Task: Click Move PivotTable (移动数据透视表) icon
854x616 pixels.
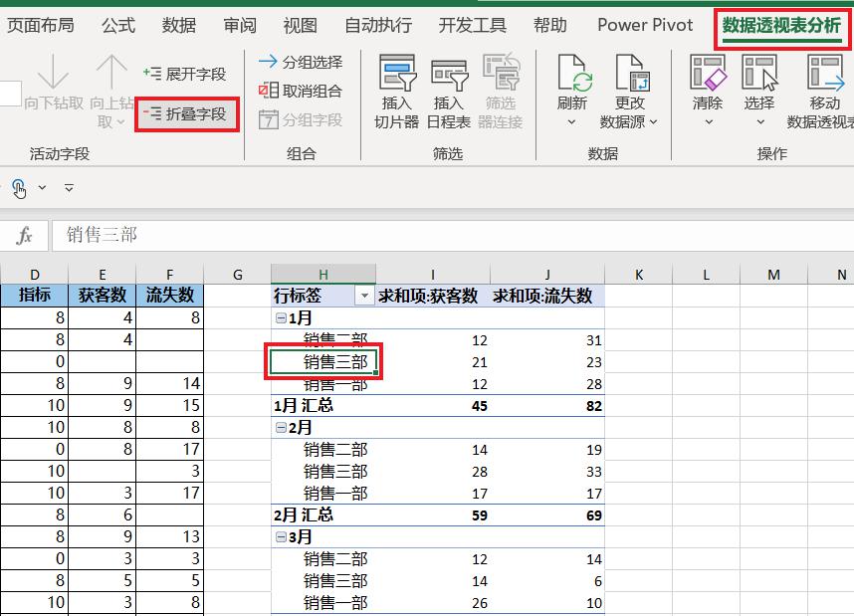Action: click(x=824, y=73)
